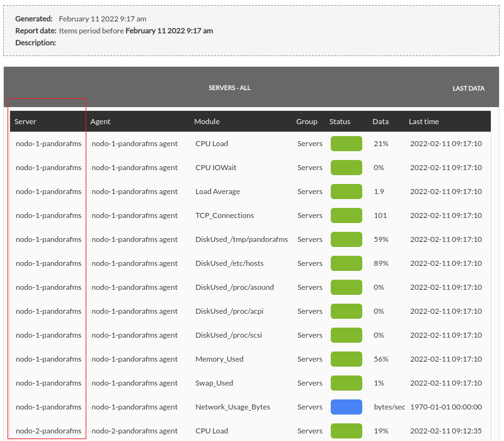504x441 pixels.
Task: Click the Report date label
Action: (x=36, y=31)
